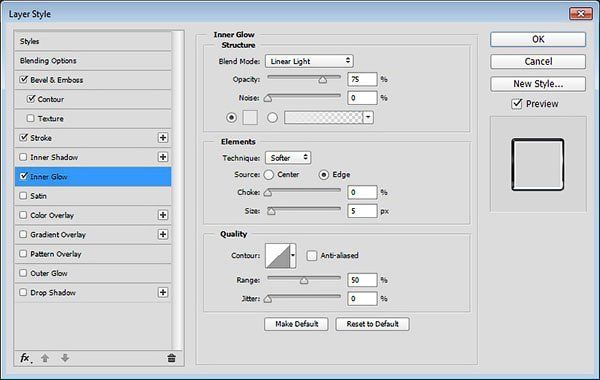Viewport: 600px width, 380px height.
Task: Add another Gradient Overlay with plus icon
Action: point(163,234)
